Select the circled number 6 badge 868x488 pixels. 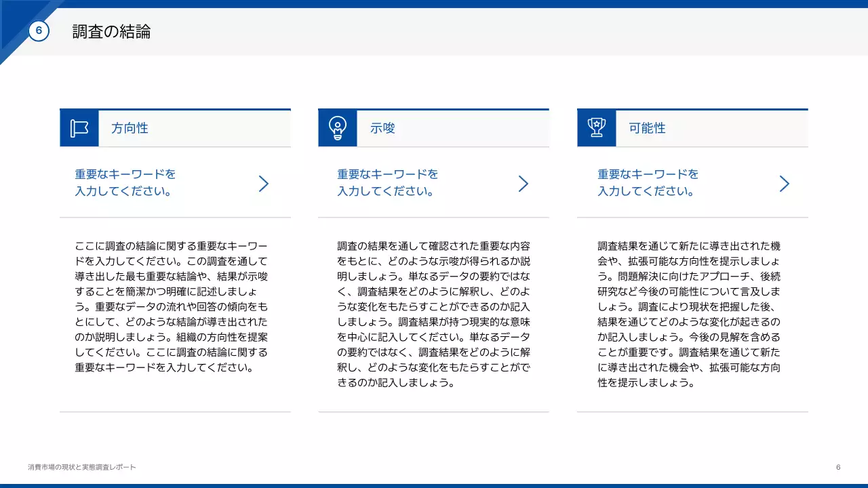(39, 30)
